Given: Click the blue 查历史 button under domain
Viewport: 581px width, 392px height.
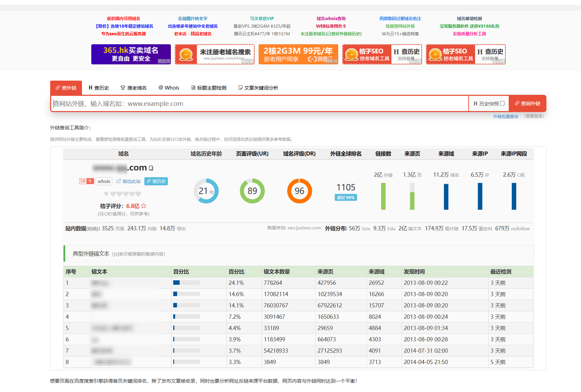Looking at the screenshot, I should [156, 181].
